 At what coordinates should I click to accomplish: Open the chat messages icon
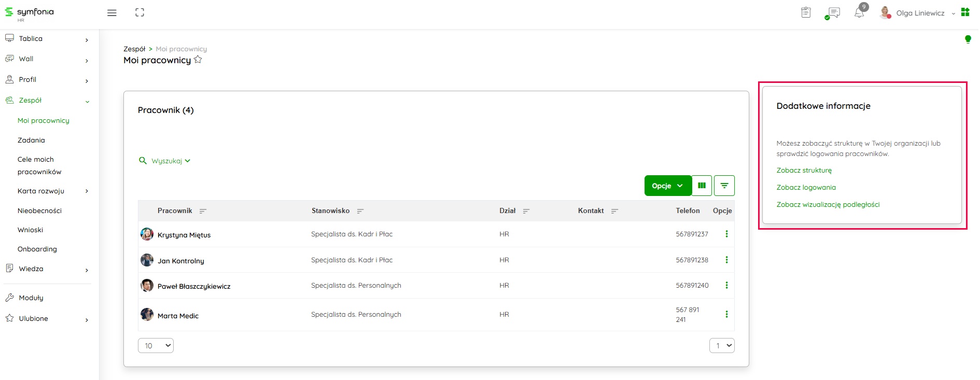tap(834, 13)
